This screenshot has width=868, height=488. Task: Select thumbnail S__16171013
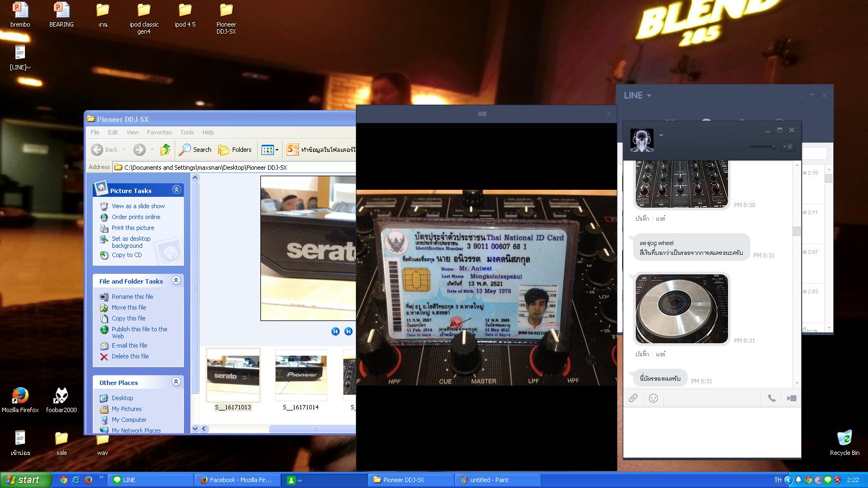click(233, 380)
